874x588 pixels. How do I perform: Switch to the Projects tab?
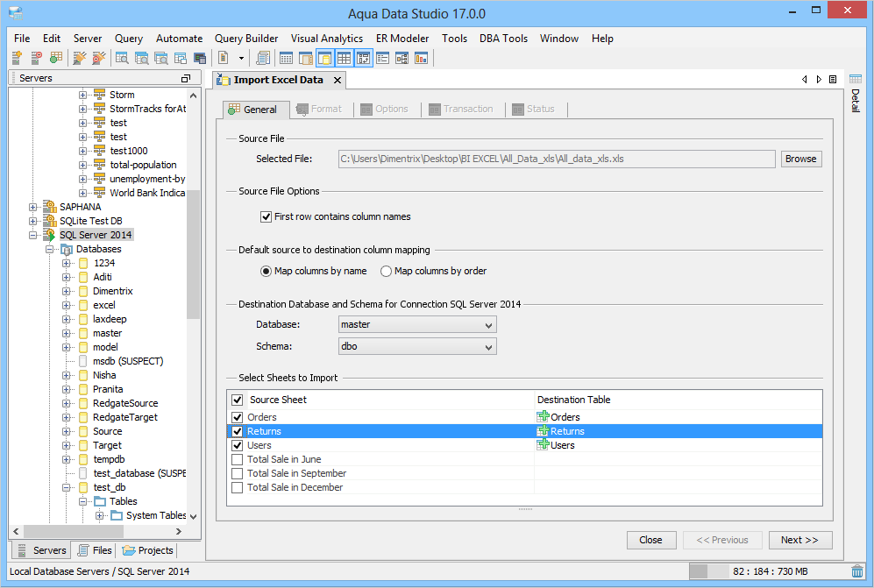(x=148, y=550)
